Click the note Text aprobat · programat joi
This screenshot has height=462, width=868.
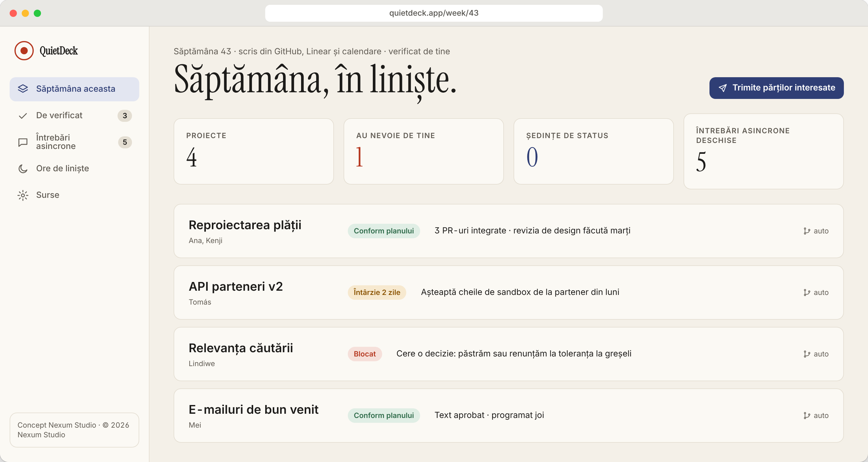click(489, 416)
